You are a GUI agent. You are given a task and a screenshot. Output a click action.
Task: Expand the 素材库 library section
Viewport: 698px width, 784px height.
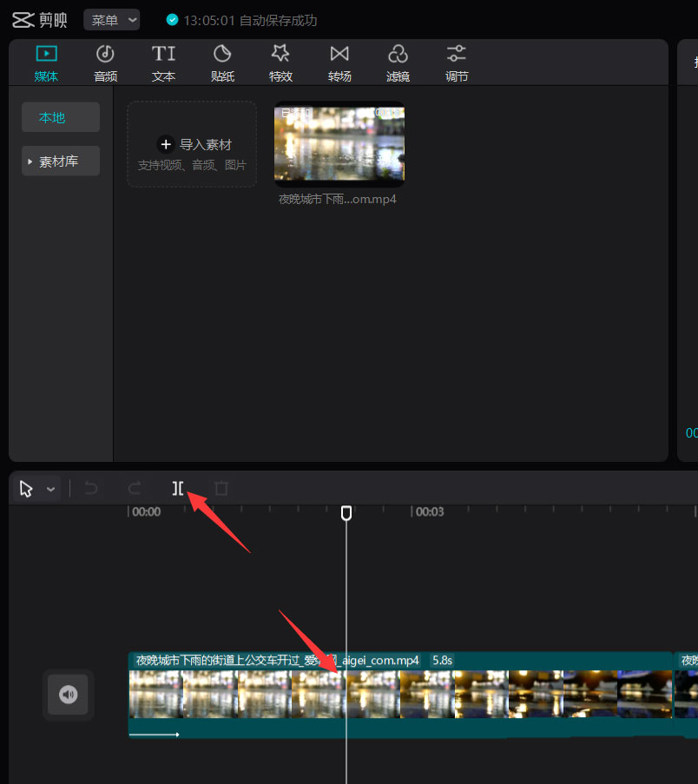coord(60,161)
